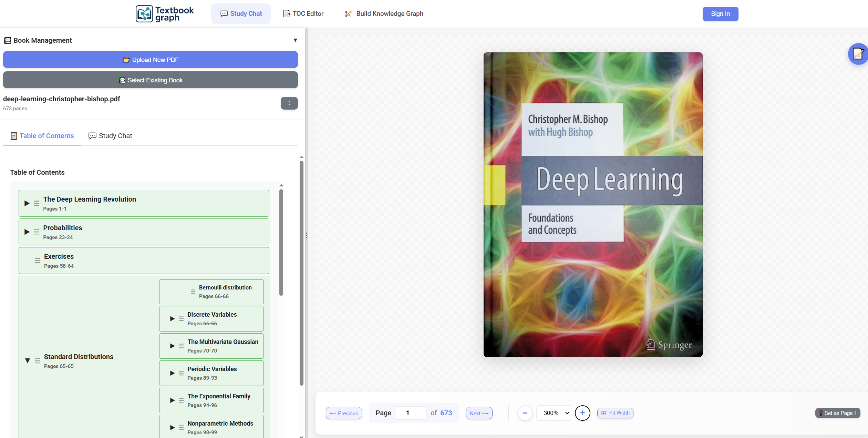Click Pages 94-96 under The Exponential Family
This screenshot has height=438, width=868.
pyautogui.click(x=202, y=405)
